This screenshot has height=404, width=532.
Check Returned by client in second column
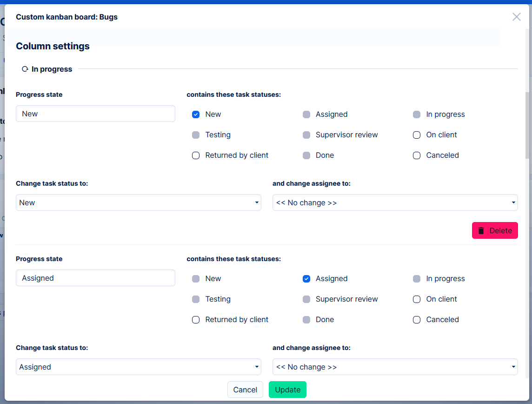[x=196, y=320]
